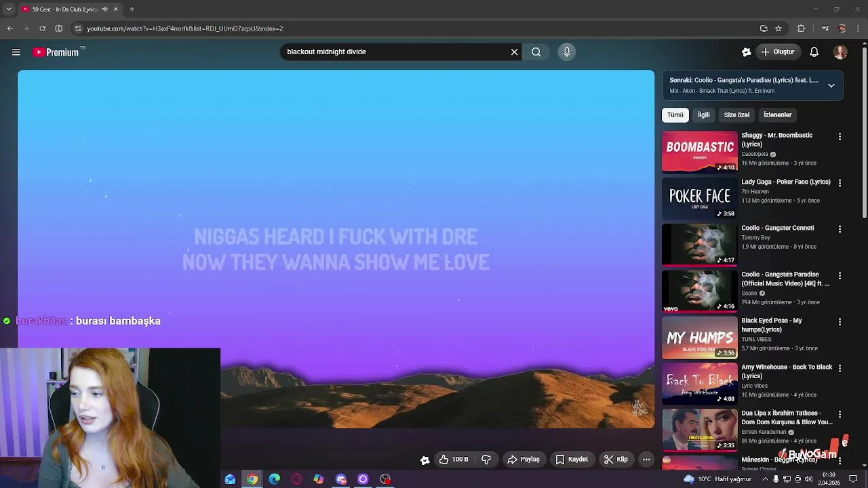
Task: Select the İlgili filter chip
Action: point(704,115)
